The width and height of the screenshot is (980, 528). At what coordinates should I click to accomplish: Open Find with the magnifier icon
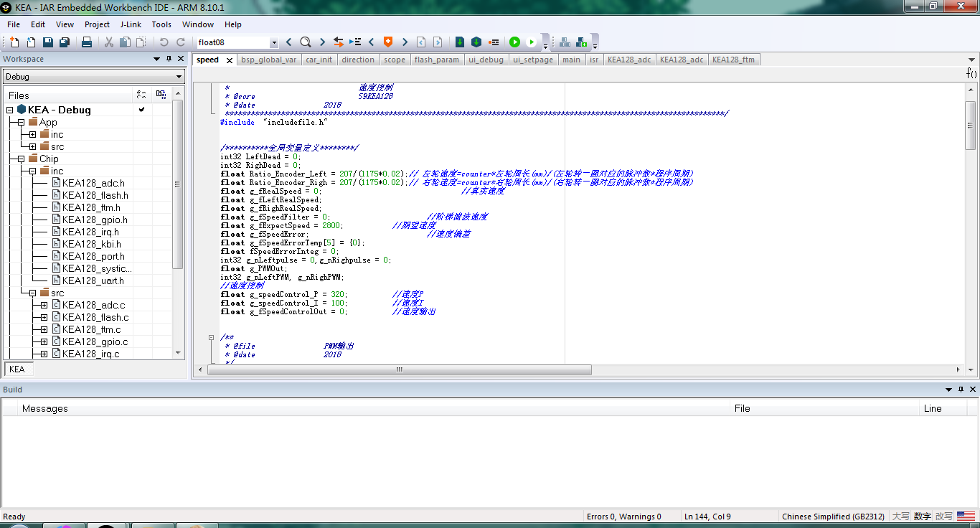[306, 42]
